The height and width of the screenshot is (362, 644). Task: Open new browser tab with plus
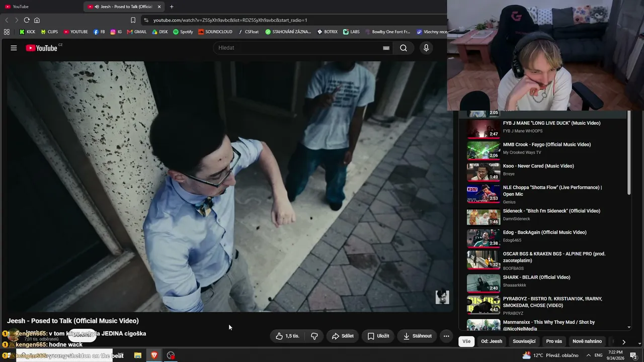tap(172, 7)
